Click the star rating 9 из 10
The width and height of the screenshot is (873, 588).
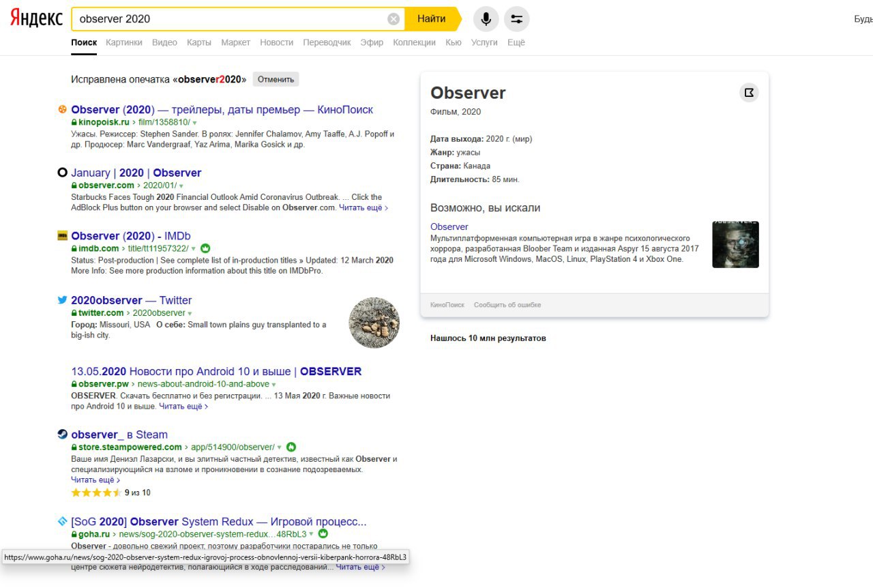110,493
